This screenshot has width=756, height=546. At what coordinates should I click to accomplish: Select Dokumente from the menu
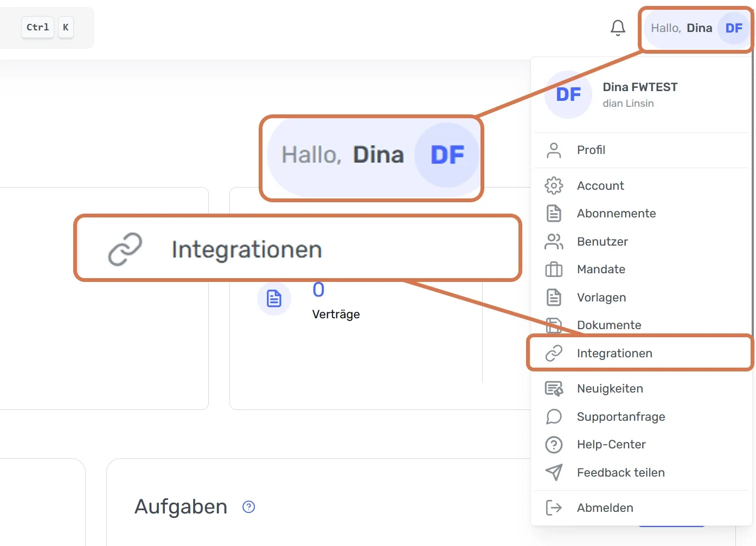pos(641,324)
